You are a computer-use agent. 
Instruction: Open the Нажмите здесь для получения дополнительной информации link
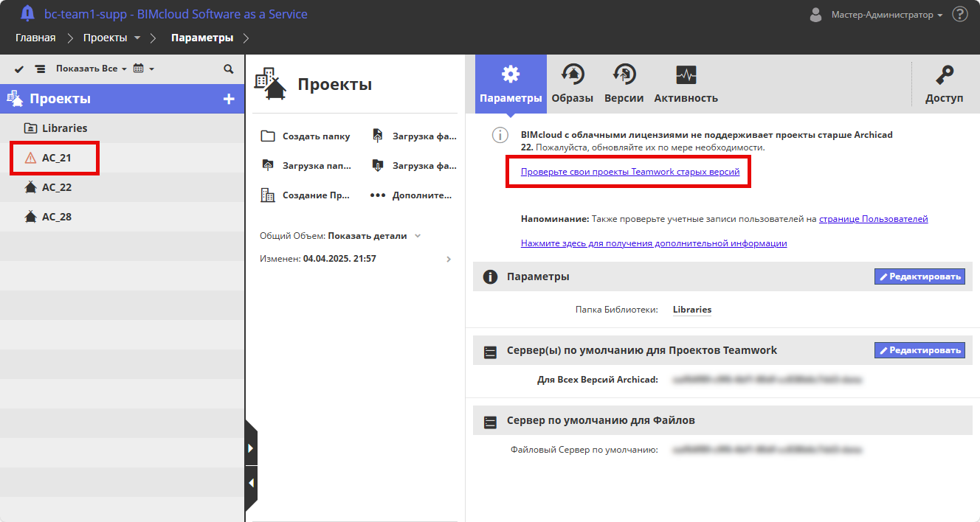654,243
